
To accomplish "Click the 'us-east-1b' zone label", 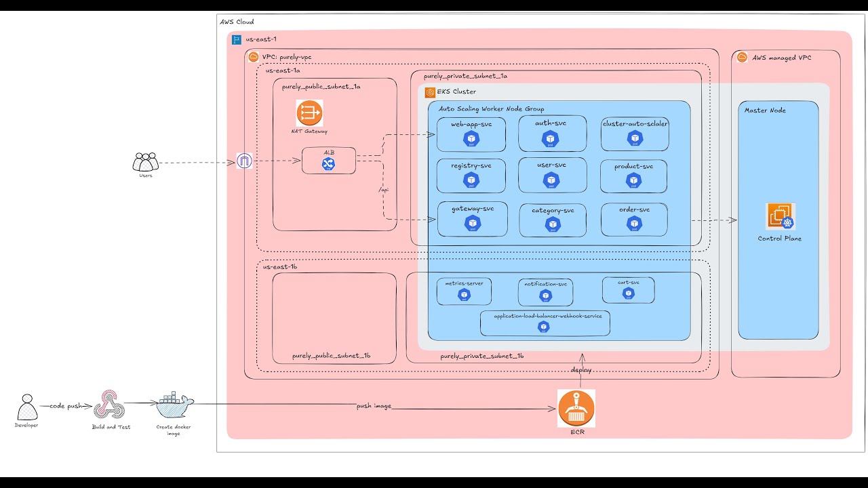I will point(280,267).
